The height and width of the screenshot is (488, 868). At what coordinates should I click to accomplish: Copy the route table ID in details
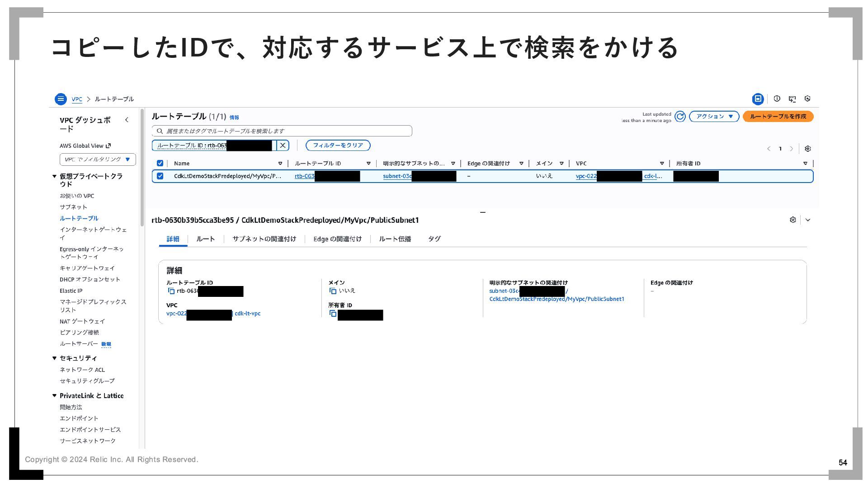click(171, 291)
